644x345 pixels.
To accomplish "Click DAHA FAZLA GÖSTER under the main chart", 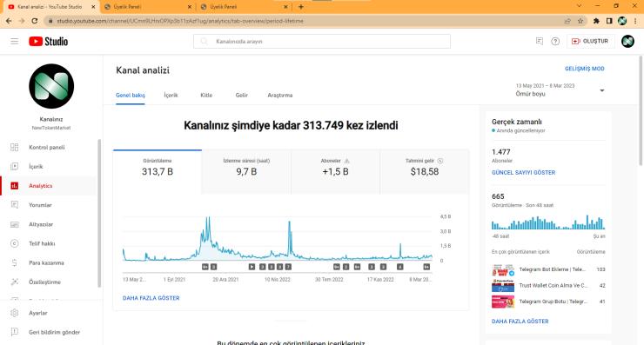I will point(151,298).
